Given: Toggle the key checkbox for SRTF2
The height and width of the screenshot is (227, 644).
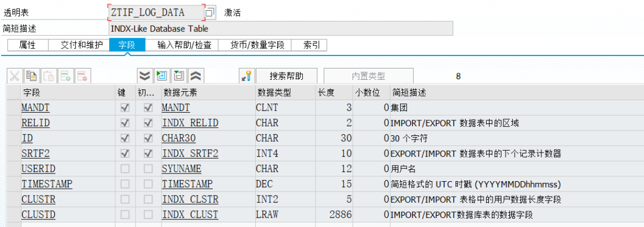Looking at the screenshot, I should [125, 154].
